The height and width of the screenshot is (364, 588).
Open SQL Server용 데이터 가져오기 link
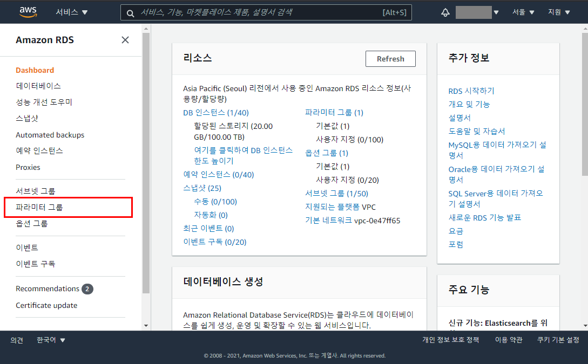496,198
